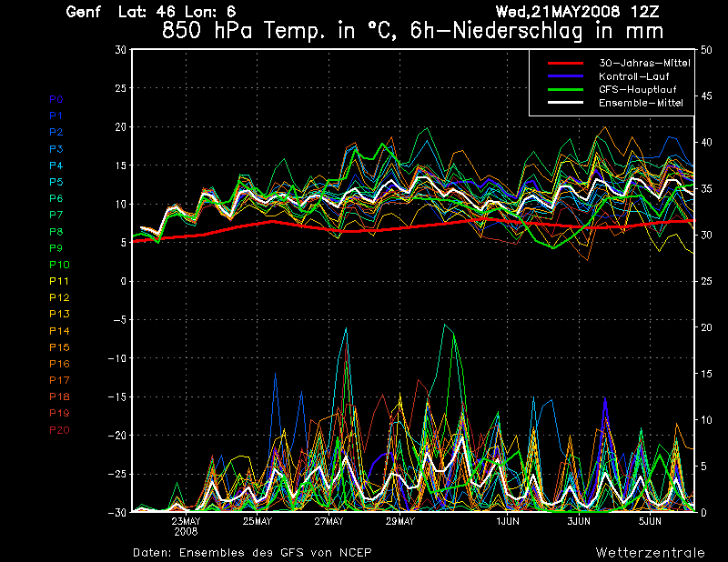Click the "40" value on the precipitation axis
This screenshot has width=728, height=562.
tap(706, 142)
